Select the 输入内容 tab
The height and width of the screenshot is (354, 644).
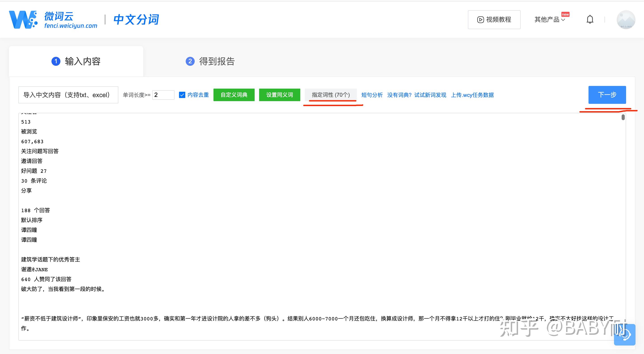click(83, 61)
